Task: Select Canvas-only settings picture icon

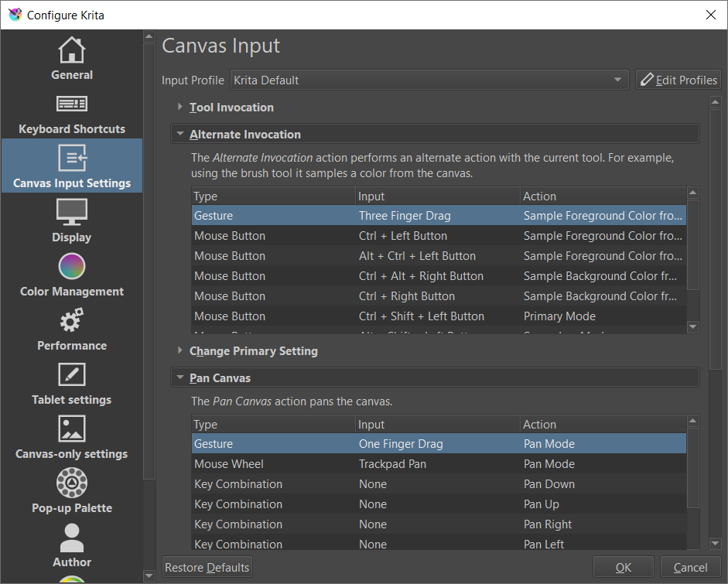Action: tap(72, 429)
